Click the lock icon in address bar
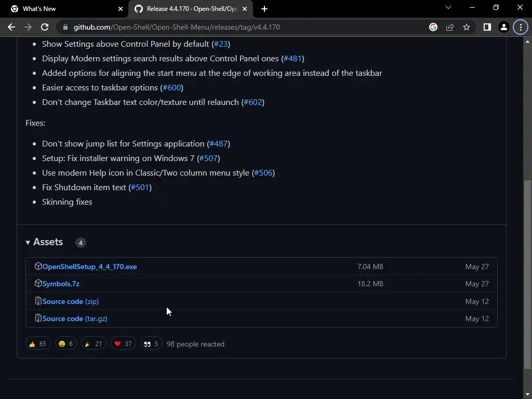The height and width of the screenshot is (399, 532). tap(65, 27)
